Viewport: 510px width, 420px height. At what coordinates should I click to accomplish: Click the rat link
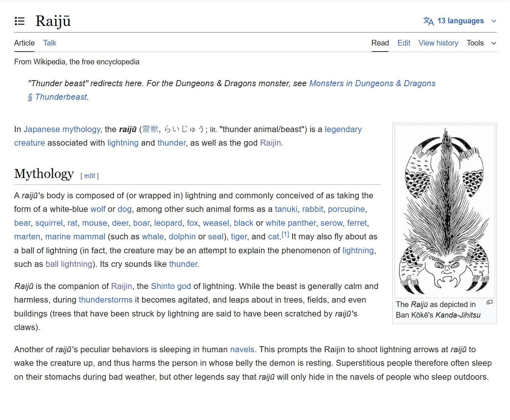(73, 223)
